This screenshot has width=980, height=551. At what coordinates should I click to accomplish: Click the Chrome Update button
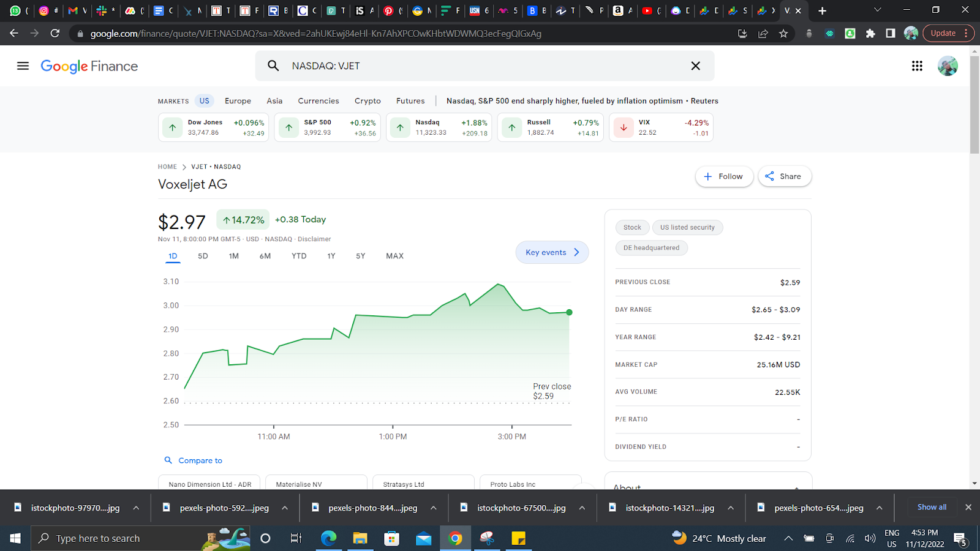[948, 33]
